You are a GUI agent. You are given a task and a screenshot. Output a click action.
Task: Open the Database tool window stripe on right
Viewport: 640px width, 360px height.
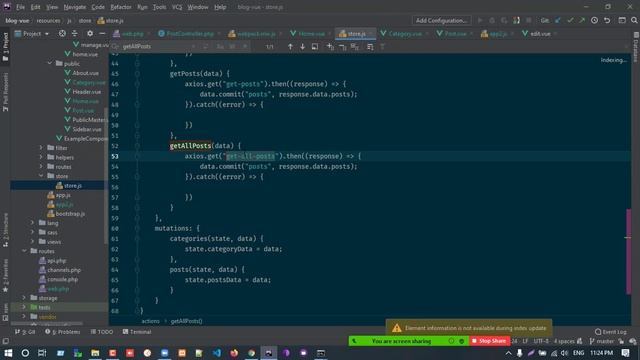pyautogui.click(x=636, y=47)
